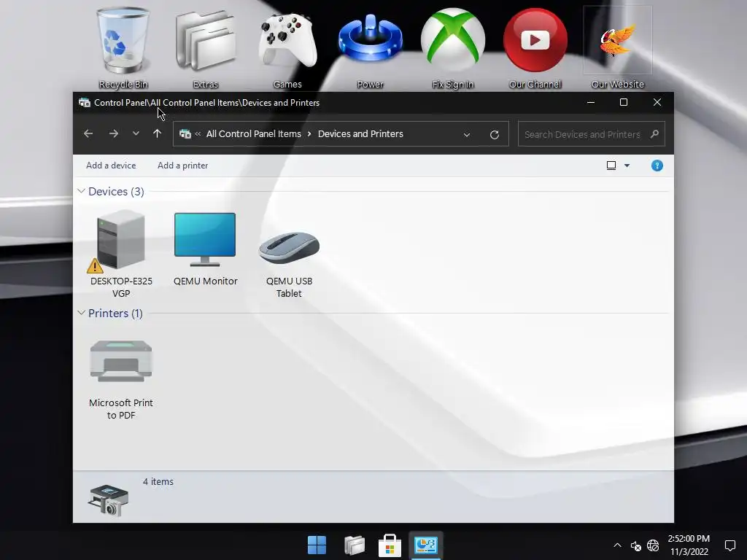This screenshot has width=747, height=560.
Task: Select the QEMU Monitor device
Action: click(205, 249)
